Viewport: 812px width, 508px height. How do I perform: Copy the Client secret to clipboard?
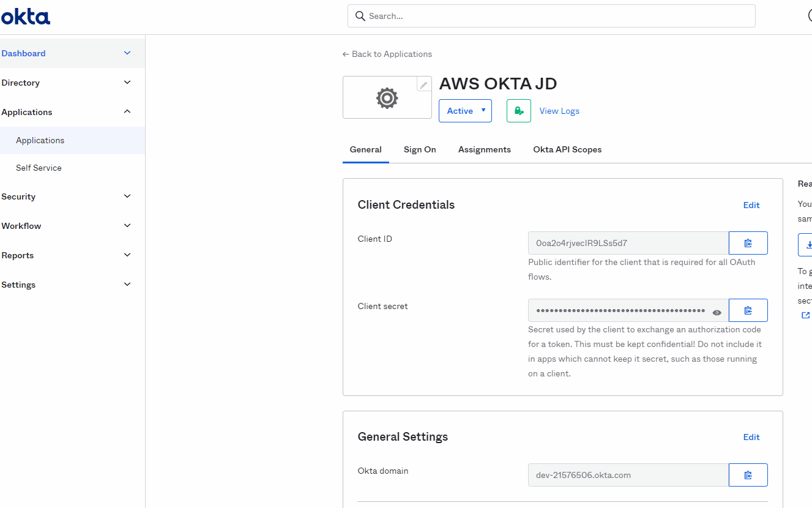[748, 310]
